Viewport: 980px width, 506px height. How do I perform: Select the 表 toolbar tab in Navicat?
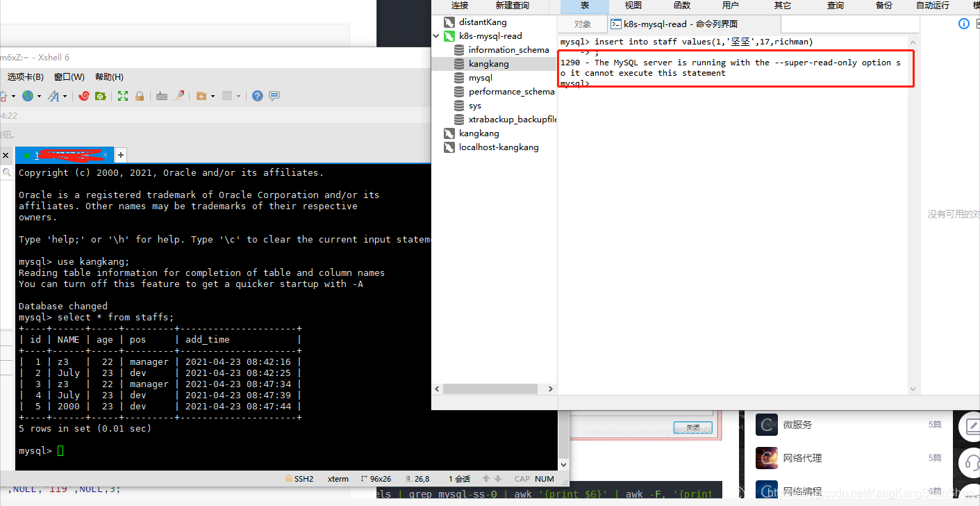585,6
